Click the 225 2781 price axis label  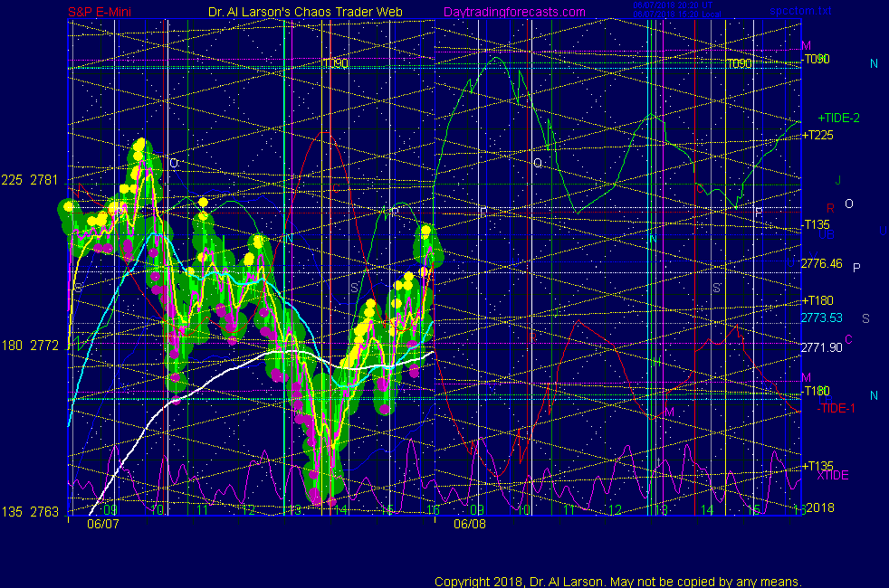30,180
